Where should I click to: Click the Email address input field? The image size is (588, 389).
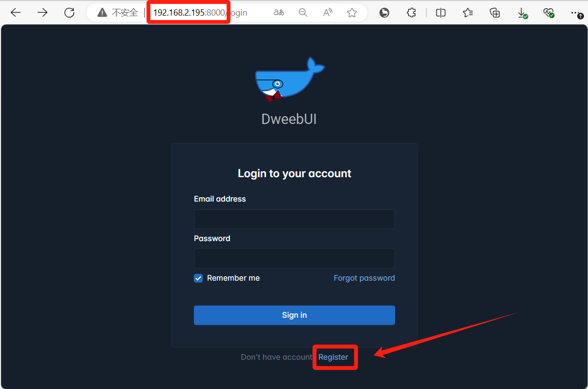(x=294, y=219)
